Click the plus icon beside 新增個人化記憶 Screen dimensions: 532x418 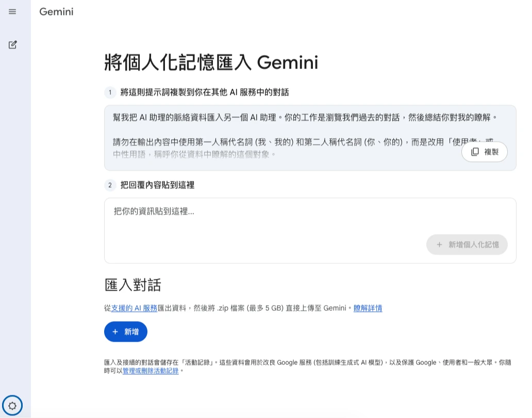point(439,245)
